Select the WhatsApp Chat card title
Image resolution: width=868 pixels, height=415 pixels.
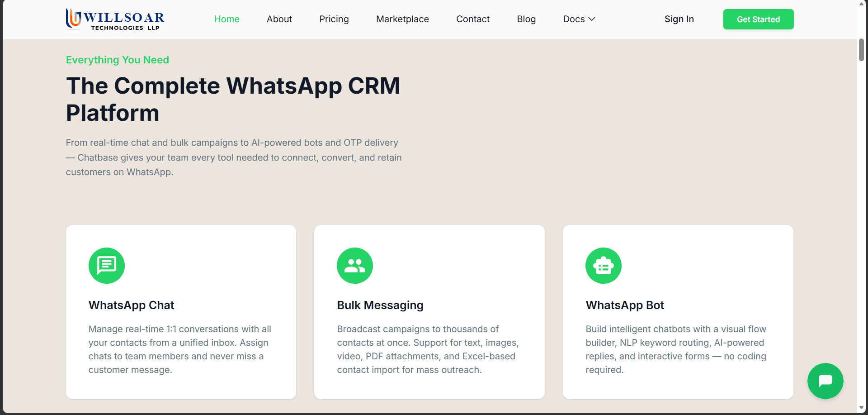pyautogui.click(x=131, y=305)
